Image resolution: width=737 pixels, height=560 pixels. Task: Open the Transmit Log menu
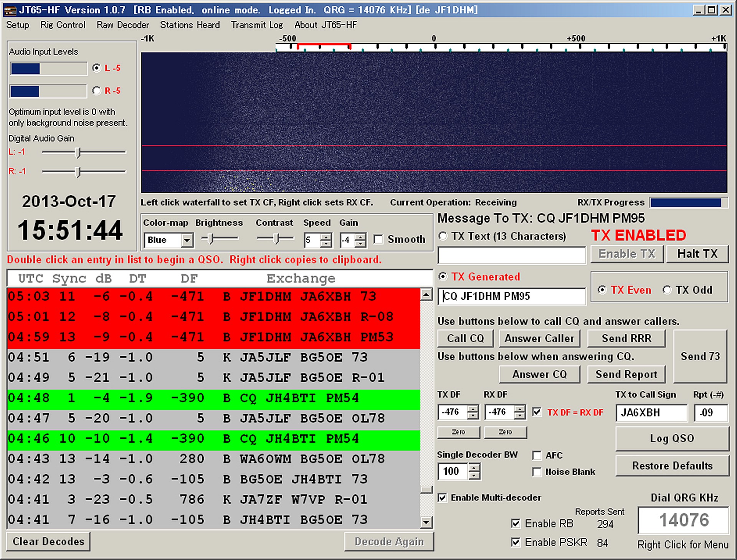pyautogui.click(x=257, y=25)
